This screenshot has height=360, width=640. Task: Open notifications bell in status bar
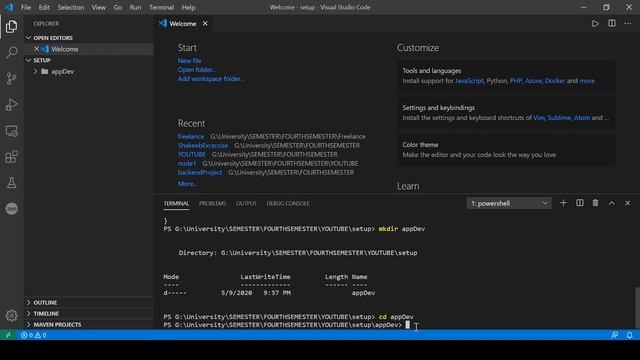(x=629, y=335)
